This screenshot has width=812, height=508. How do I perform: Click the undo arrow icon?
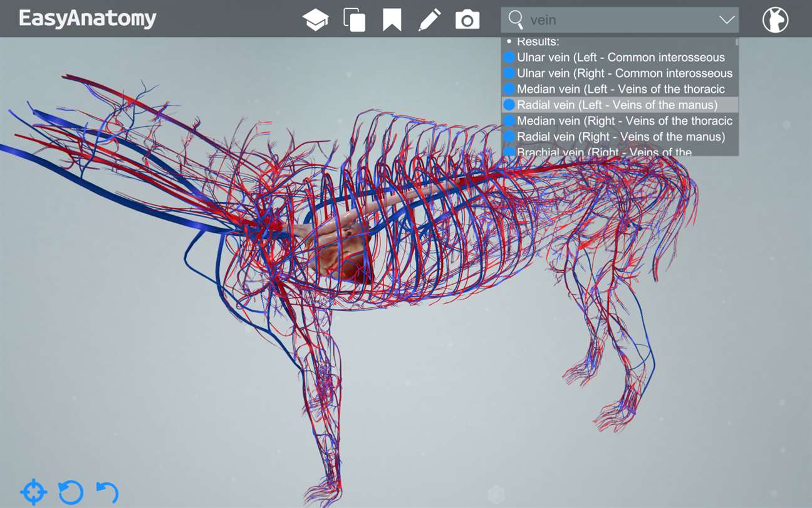[x=108, y=492]
